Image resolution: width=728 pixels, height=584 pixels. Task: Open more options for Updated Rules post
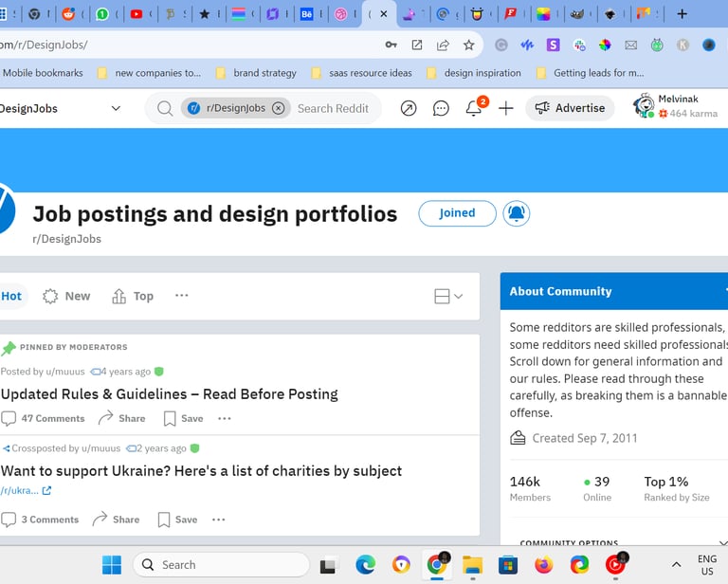pos(225,418)
